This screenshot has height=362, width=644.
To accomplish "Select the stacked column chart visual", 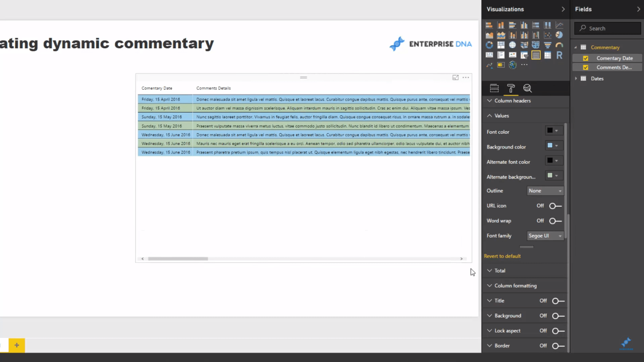I will coord(501,25).
